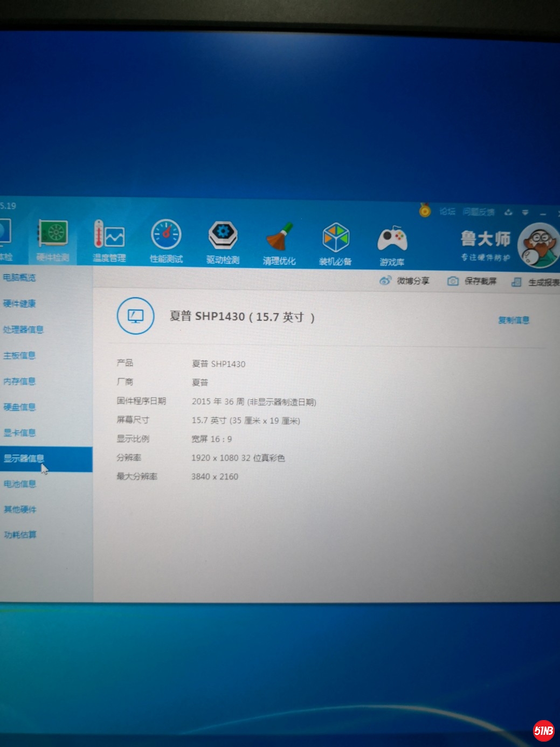Share via the 微博分享 button
The width and height of the screenshot is (560, 747).
tap(405, 281)
